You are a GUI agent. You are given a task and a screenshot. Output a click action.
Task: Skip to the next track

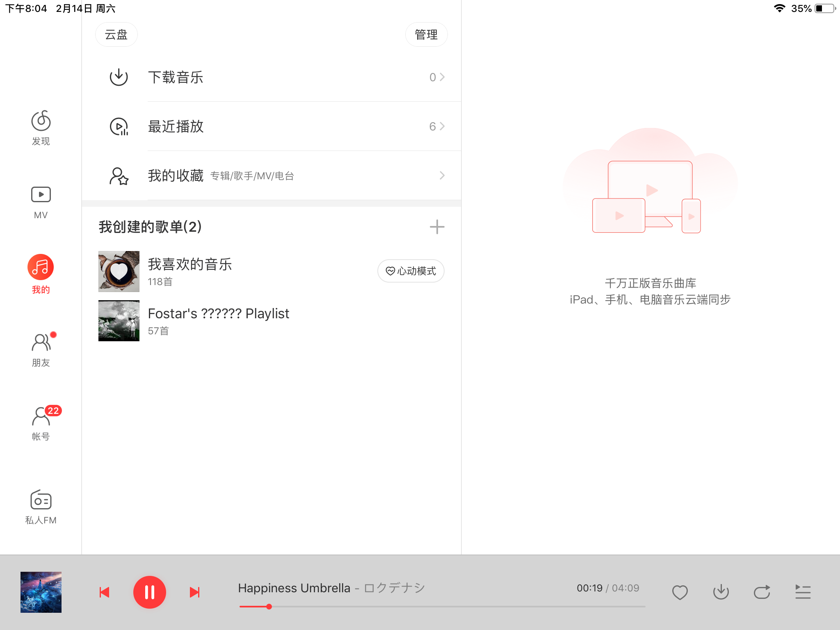coord(194,592)
